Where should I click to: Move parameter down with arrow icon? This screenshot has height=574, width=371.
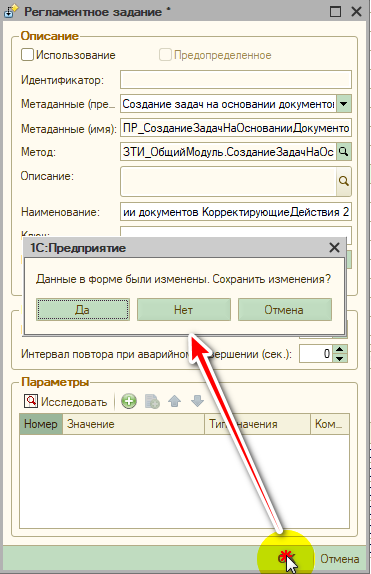click(197, 401)
